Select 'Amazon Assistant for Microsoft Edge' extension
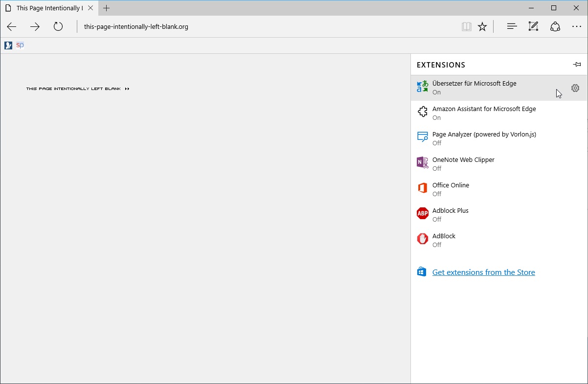 pos(499,113)
